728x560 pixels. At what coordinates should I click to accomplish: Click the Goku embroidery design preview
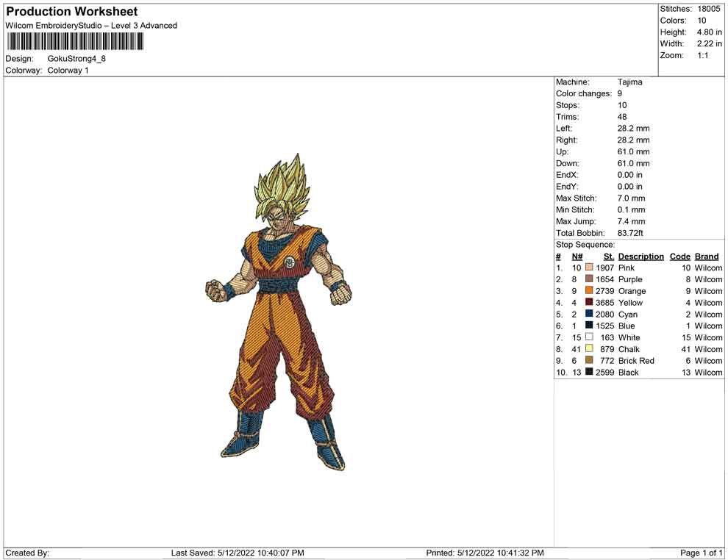[x=278, y=312]
